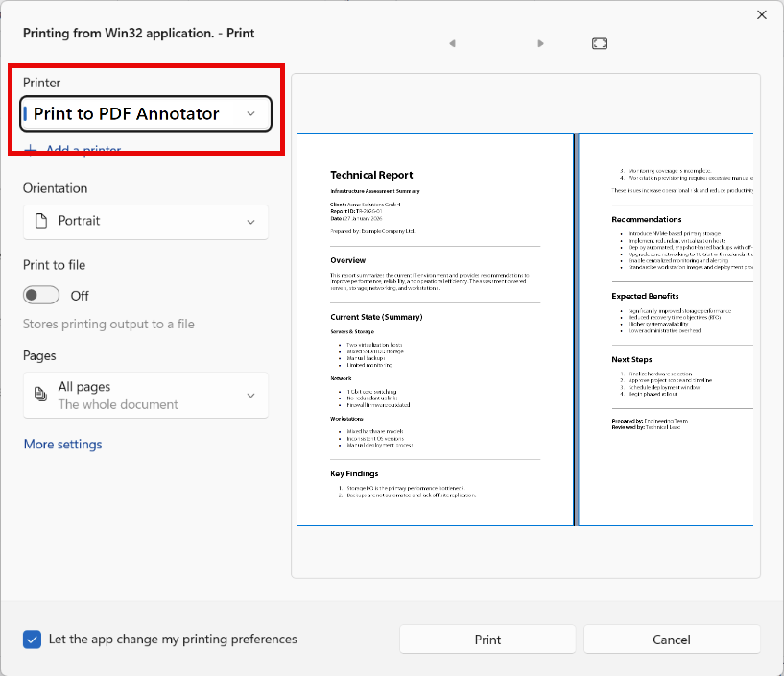
Task: Click the portrait page icon in the Orientation box
Action: [40, 222]
